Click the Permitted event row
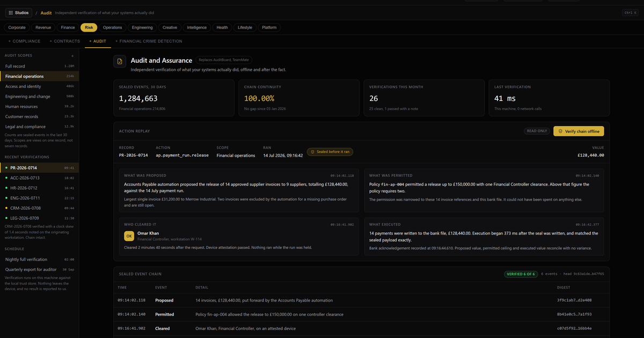Viewport: 644px width, 338px height. pos(361,314)
